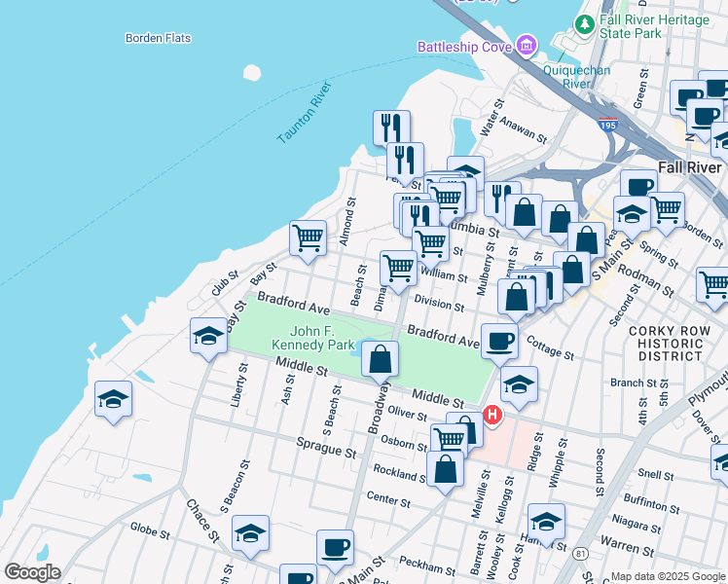Click the Map data ©2025 Google attribution
The width and height of the screenshot is (728, 584).
click(x=668, y=576)
